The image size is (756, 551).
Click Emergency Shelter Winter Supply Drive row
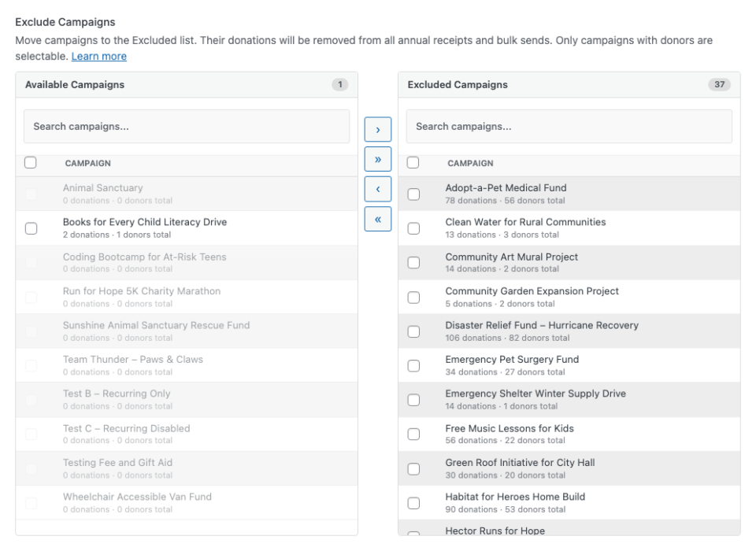[569, 400]
